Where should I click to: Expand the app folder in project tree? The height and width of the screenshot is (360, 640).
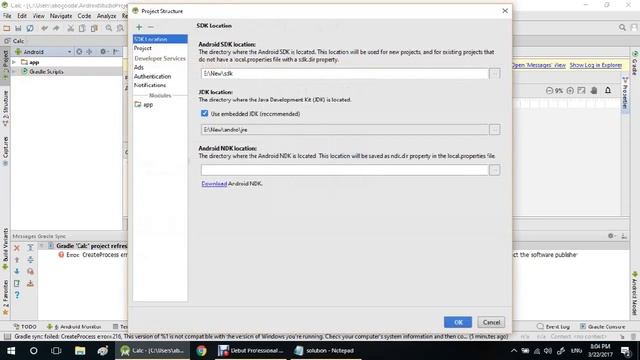pyautogui.click(x=14, y=62)
